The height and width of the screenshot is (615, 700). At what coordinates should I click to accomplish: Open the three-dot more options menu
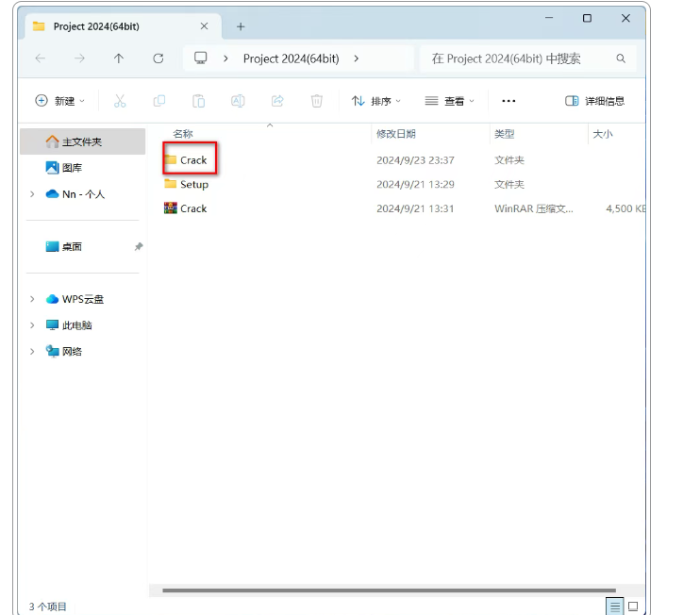click(x=508, y=101)
